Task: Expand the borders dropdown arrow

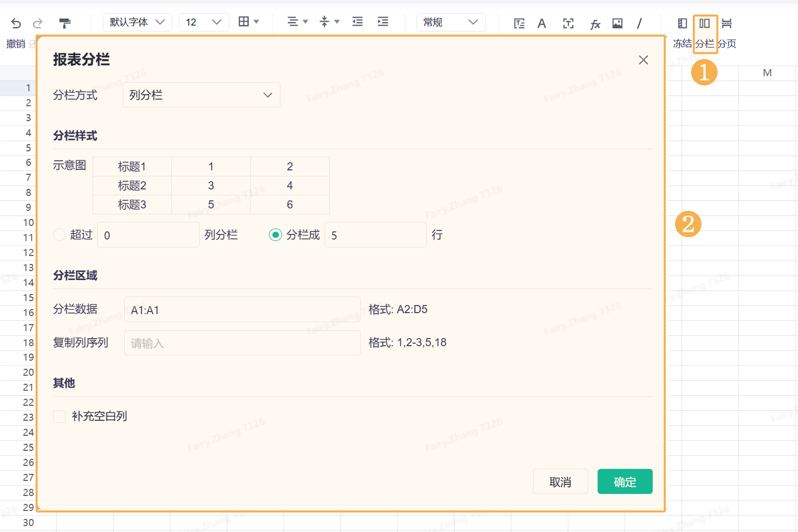Action: click(256, 22)
